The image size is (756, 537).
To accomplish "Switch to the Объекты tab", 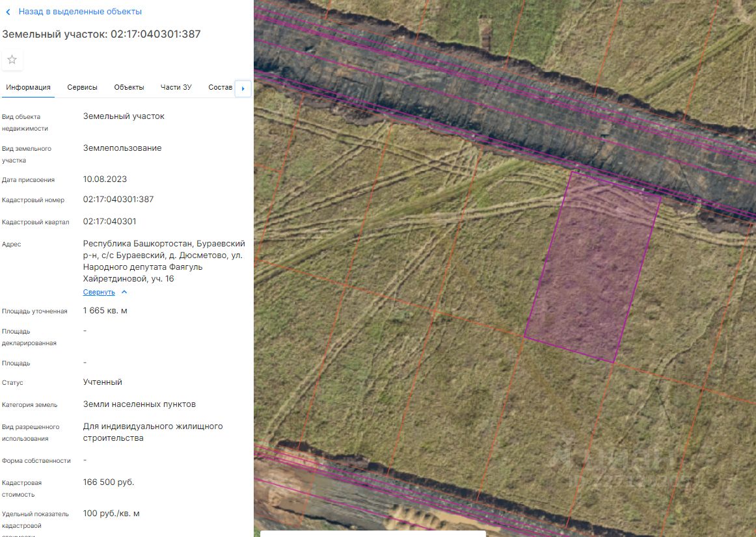I will pos(129,87).
